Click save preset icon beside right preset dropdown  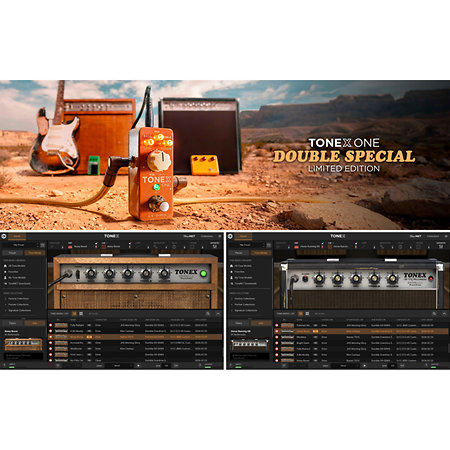[269, 245]
